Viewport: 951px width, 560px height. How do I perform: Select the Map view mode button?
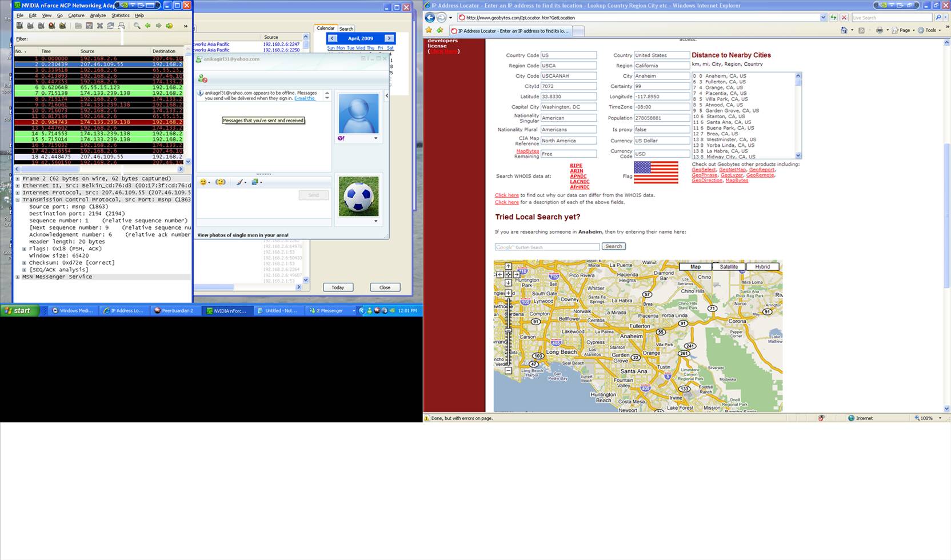tap(695, 267)
